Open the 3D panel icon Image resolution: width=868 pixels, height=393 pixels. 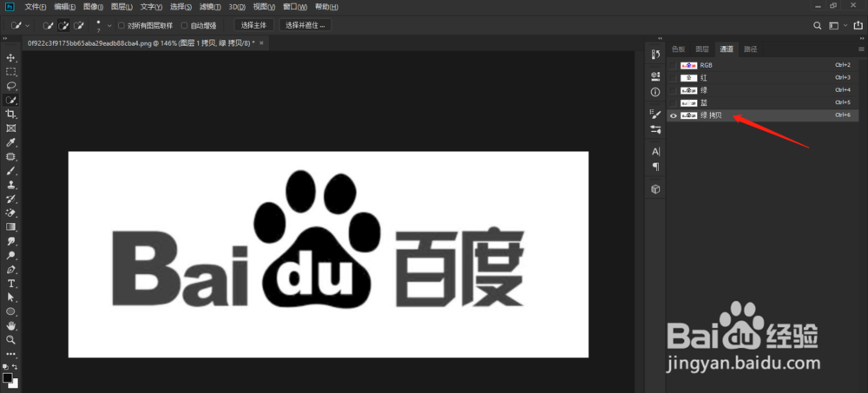(655, 189)
